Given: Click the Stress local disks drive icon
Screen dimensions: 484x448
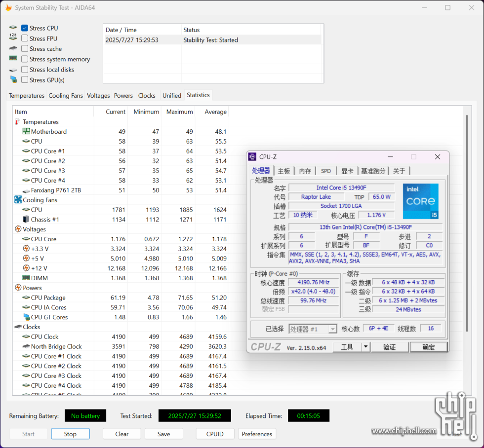Looking at the screenshot, I should click(x=13, y=70).
